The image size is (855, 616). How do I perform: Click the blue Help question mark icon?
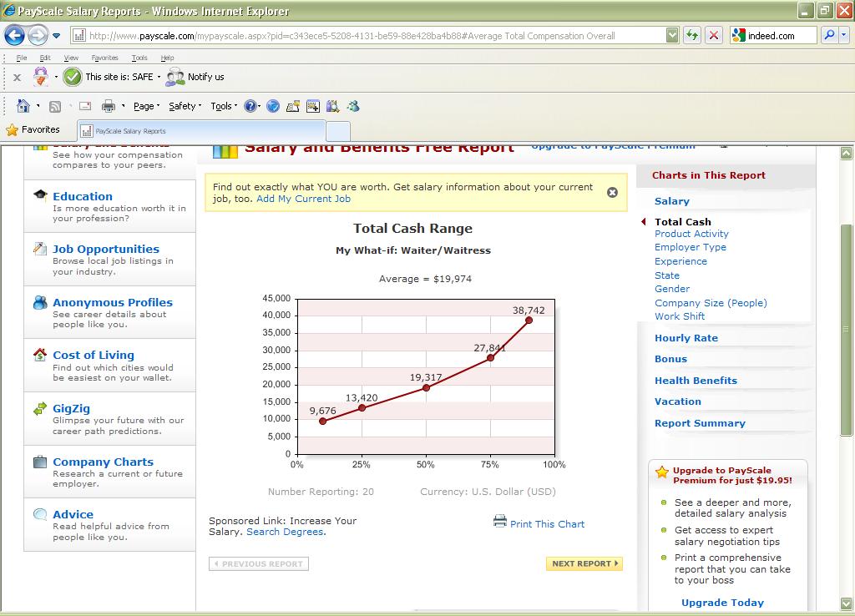click(250, 106)
